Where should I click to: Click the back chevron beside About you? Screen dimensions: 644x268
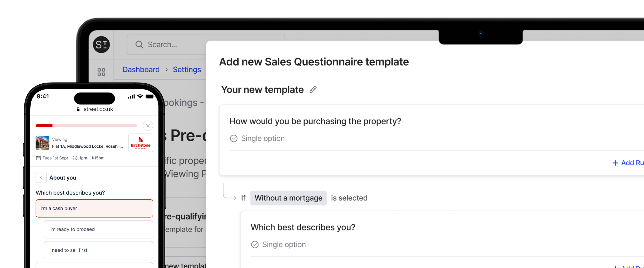pyautogui.click(x=41, y=177)
